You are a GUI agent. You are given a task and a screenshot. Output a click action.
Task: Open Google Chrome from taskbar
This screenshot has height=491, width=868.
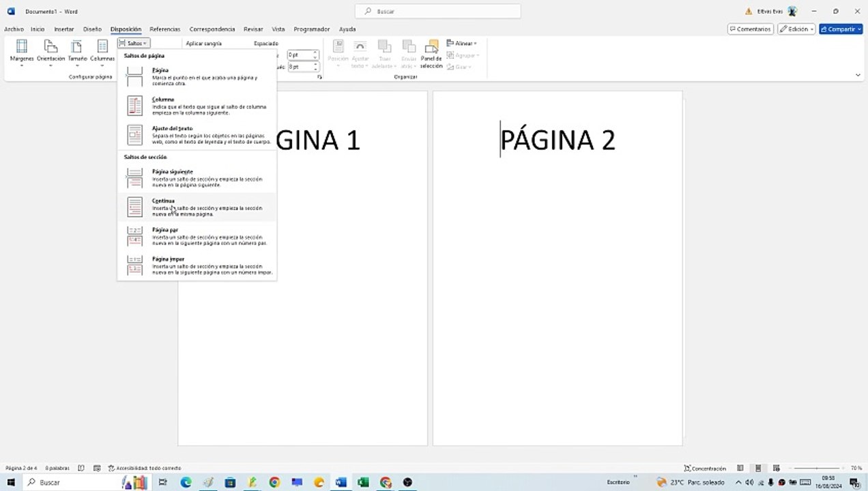(274, 482)
